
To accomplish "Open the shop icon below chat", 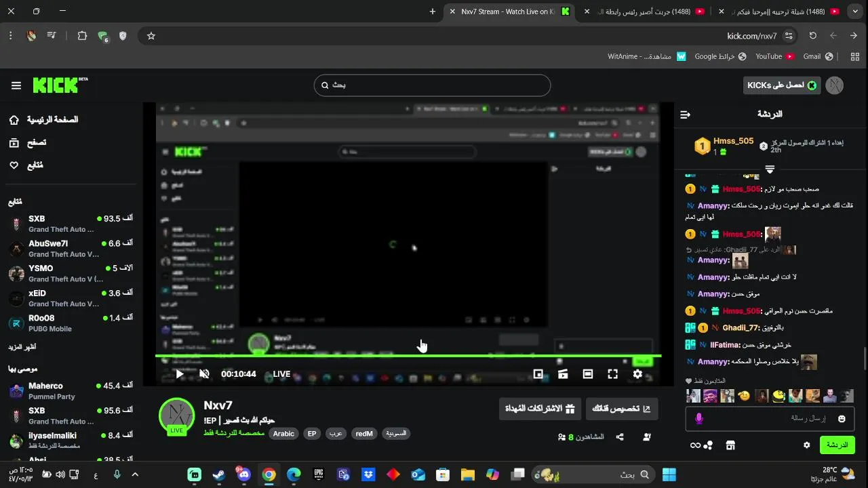I will click(730, 445).
